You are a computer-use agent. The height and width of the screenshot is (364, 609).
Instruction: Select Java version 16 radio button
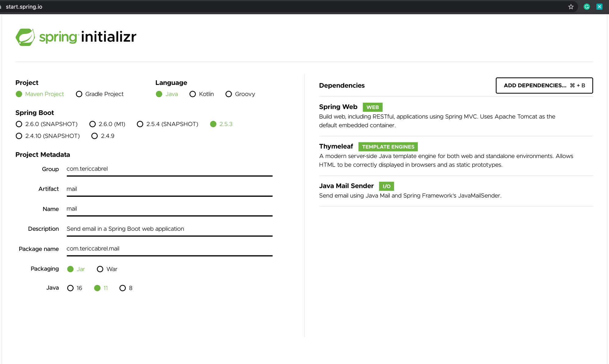click(70, 288)
